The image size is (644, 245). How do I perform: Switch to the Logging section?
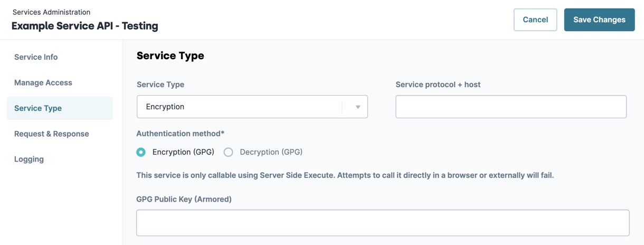[29, 159]
